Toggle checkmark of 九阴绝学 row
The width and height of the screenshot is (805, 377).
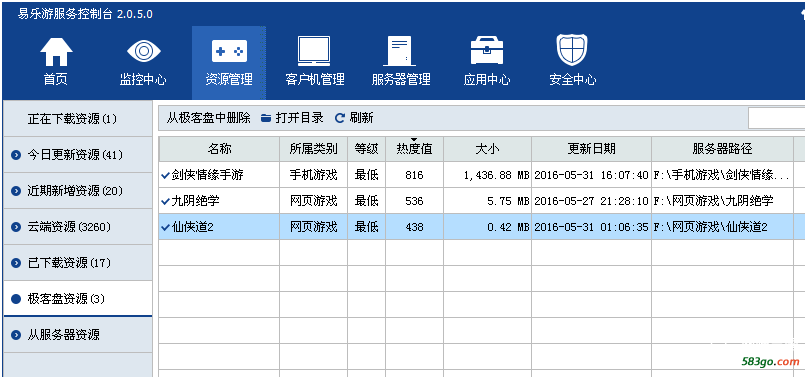coord(165,201)
